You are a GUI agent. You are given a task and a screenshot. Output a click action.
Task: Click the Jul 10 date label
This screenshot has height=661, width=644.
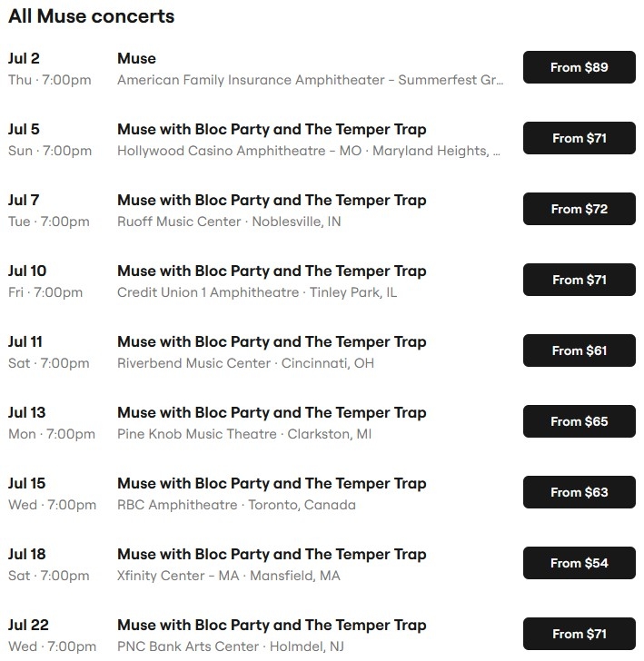pos(27,271)
